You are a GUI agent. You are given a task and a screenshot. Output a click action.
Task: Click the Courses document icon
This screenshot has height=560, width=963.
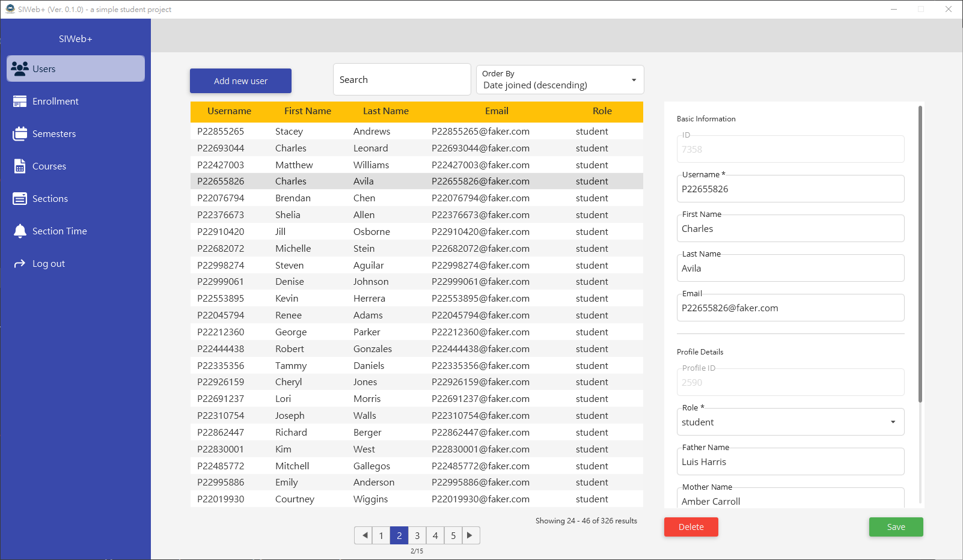(20, 166)
